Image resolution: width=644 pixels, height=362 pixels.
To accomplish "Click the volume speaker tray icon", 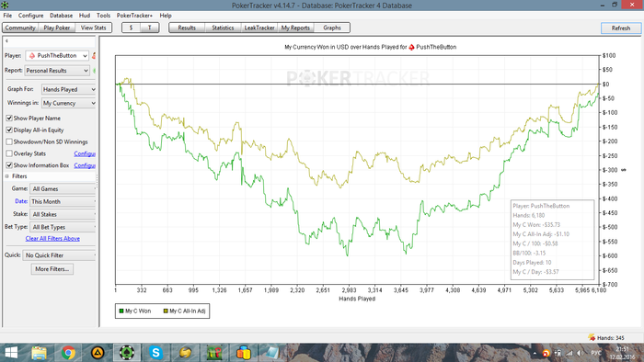I will pos(580,353).
